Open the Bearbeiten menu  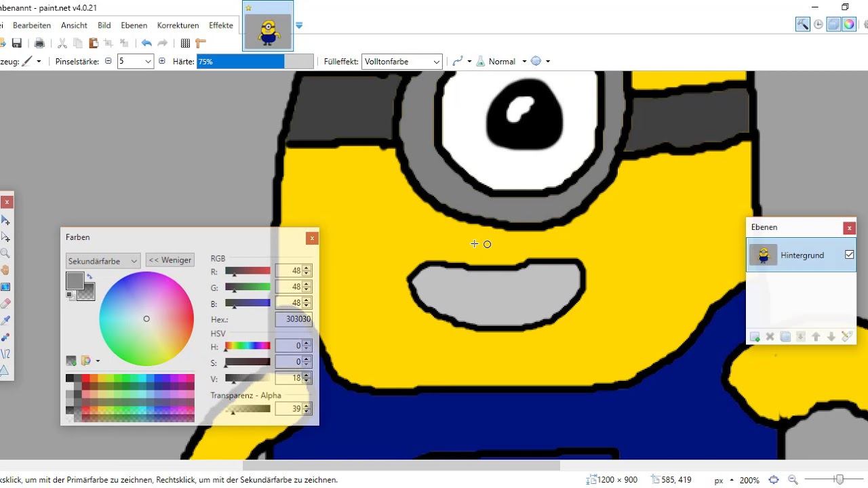[32, 25]
